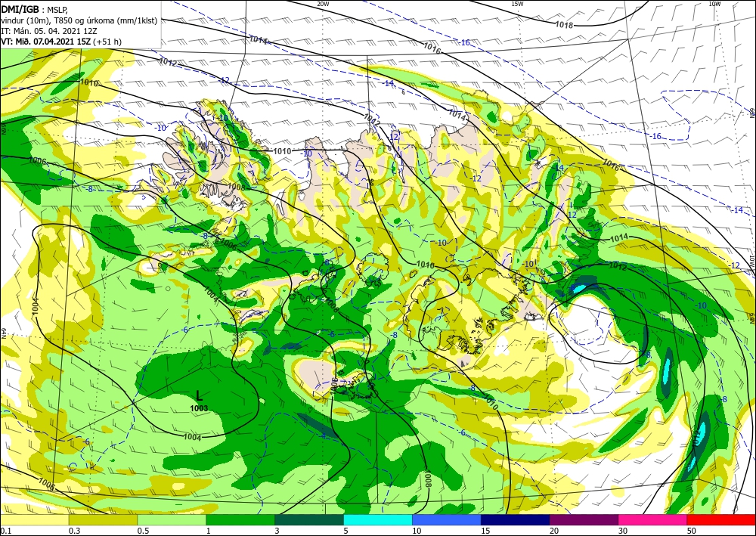
Task: Click the 'VT: Mið. 07.04.2021 15Z' valid time
Action: click(x=46, y=42)
